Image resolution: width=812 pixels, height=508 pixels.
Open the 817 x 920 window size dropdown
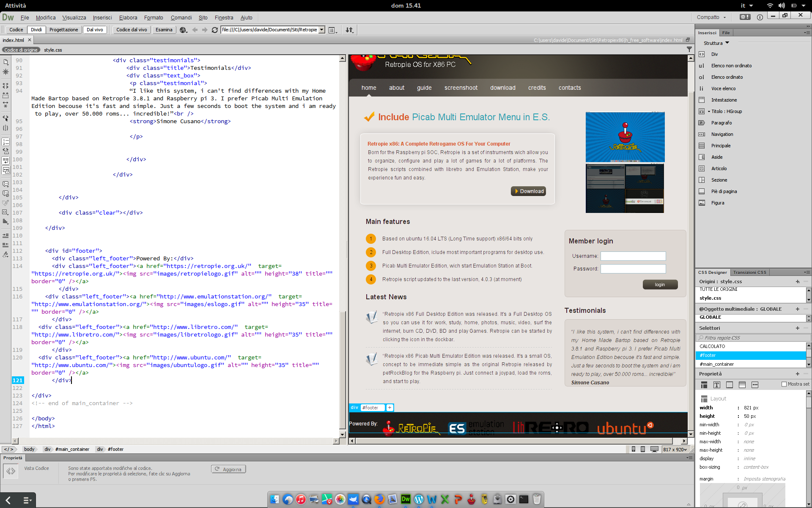pyautogui.click(x=675, y=449)
